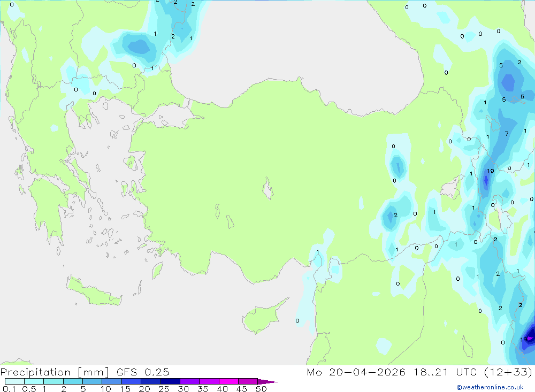
Task: Click the "19" precipitation value on map
Action: point(523,340)
